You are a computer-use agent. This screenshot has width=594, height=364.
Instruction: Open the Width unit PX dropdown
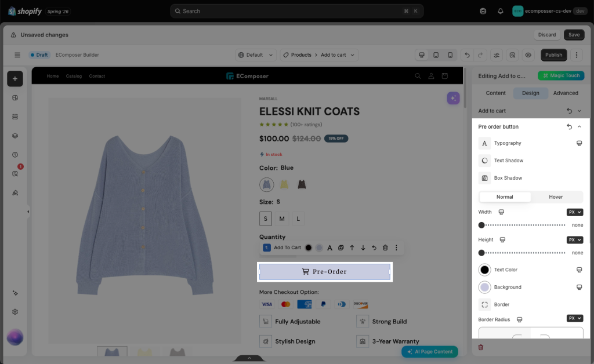[x=575, y=212]
